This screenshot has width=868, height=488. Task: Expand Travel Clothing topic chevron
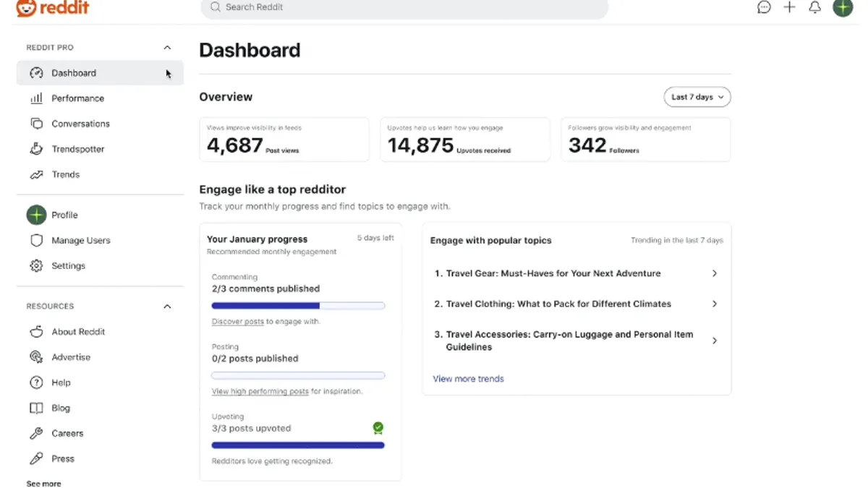pyautogui.click(x=715, y=304)
